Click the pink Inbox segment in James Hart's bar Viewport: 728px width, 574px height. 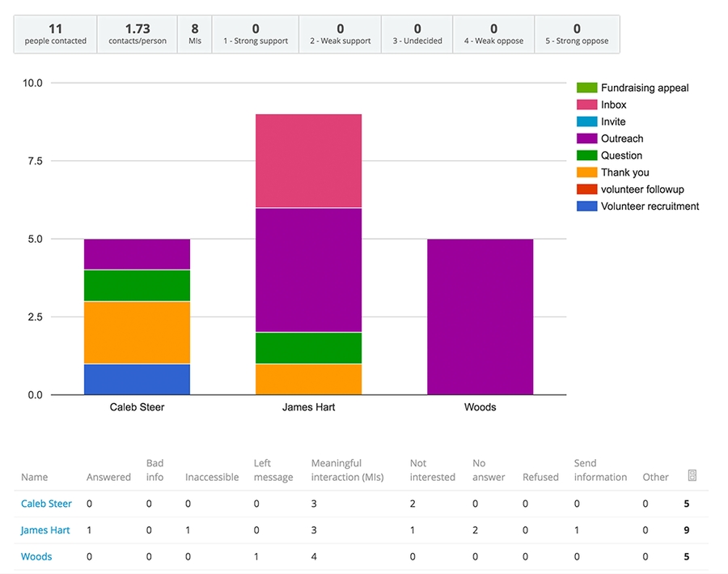pos(308,160)
